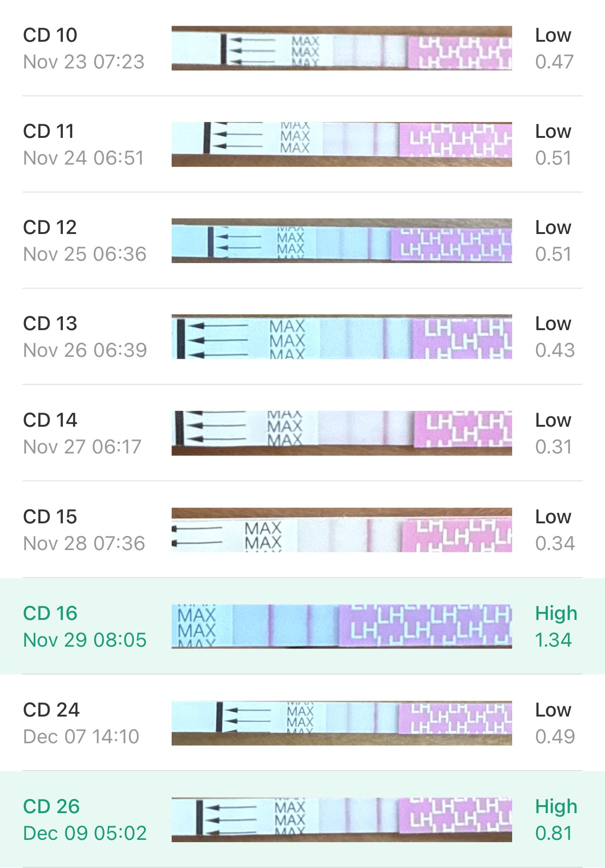Open the CD 11 test strip photo
Image resolution: width=605 pixels, height=868 pixels.
341,144
